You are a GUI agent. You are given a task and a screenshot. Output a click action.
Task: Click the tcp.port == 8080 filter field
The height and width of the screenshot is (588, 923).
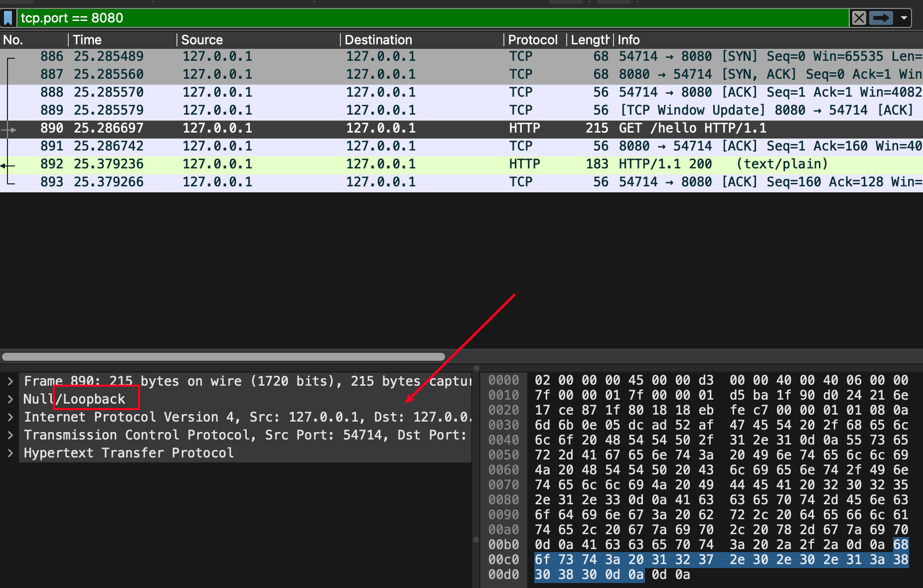tap(429, 18)
